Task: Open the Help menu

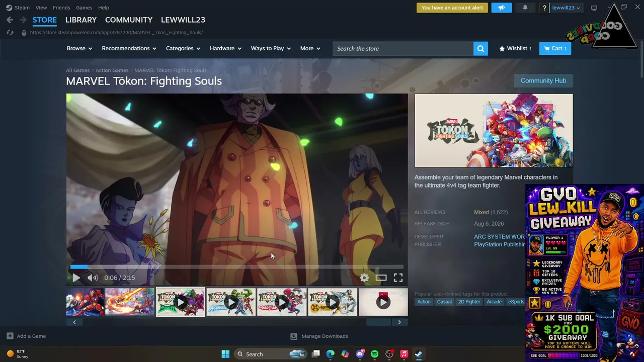Action: pos(104,8)
